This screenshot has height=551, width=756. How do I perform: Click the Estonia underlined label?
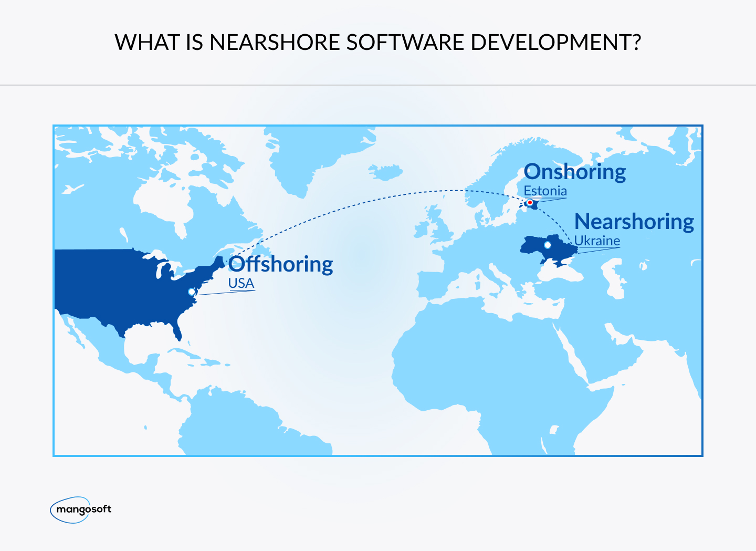[545, 191]
